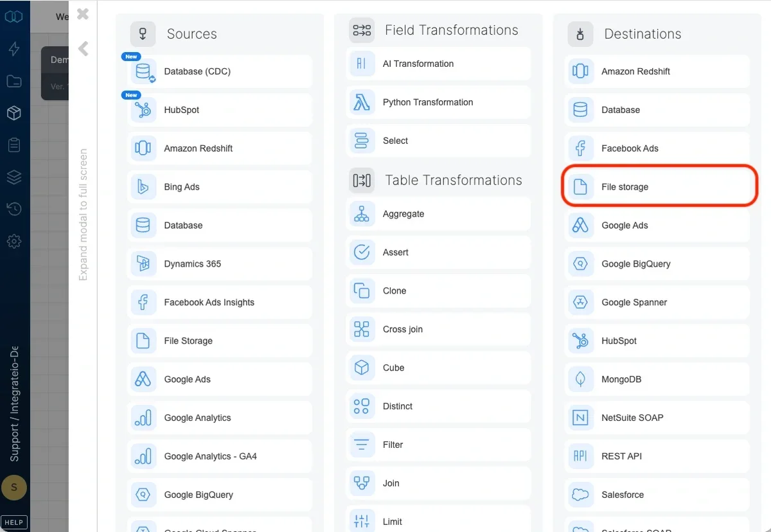Screen dimensions: 771x532
Task: Add the Aggregate table transformation
Action: tap(439, 214)
